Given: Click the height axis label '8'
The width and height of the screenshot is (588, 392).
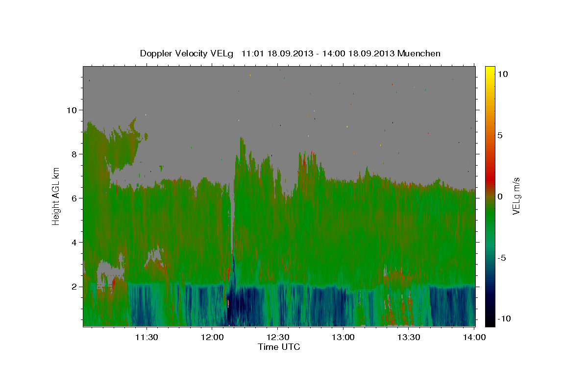Looking at the screenshot, I should (74, 154).
